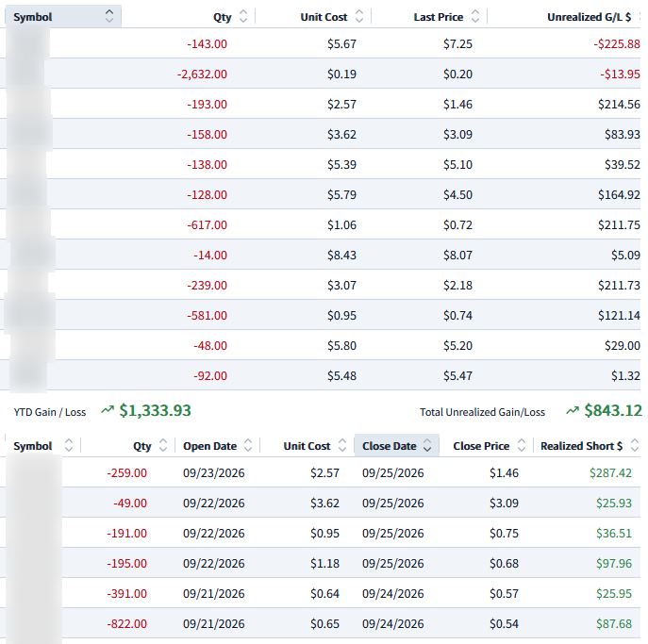Click quantity -581.00
648x644 pixels.
click(208, 315)
